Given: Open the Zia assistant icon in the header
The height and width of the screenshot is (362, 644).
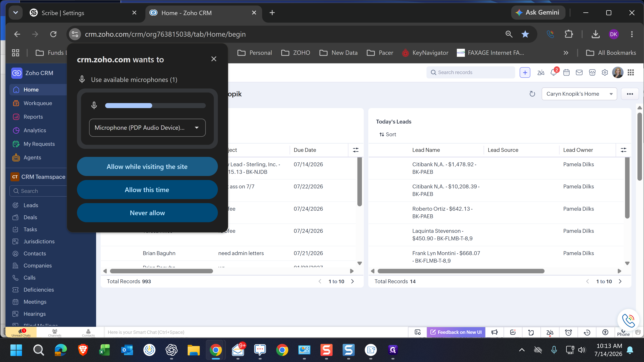Looking at the screenshot, I should coord(541,73).
